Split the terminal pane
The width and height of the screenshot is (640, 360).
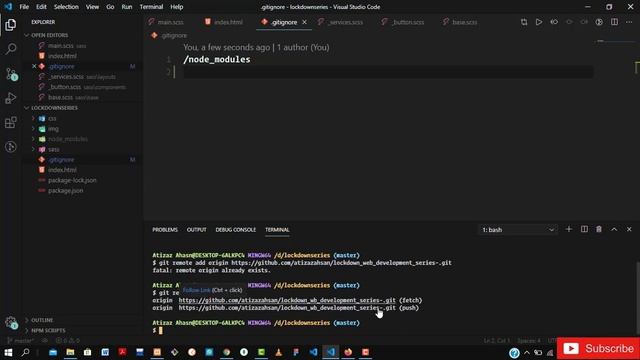(584, 229)
